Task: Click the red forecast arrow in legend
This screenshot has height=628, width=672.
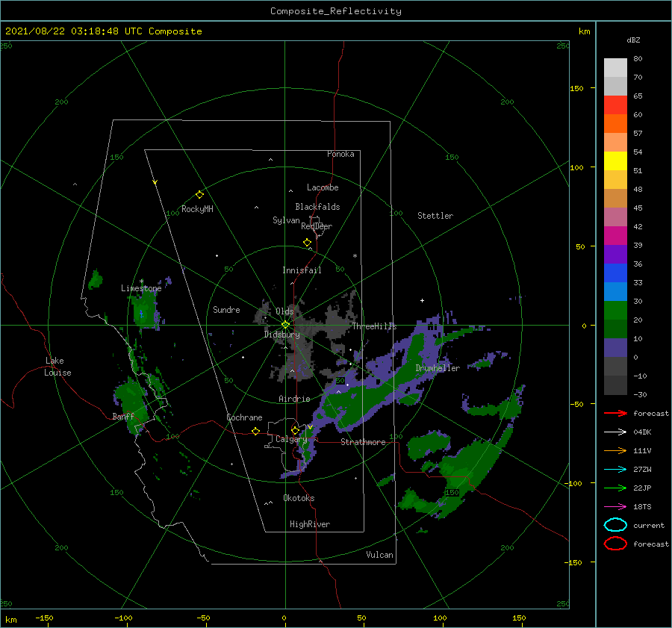Action: tap(615, 413)
